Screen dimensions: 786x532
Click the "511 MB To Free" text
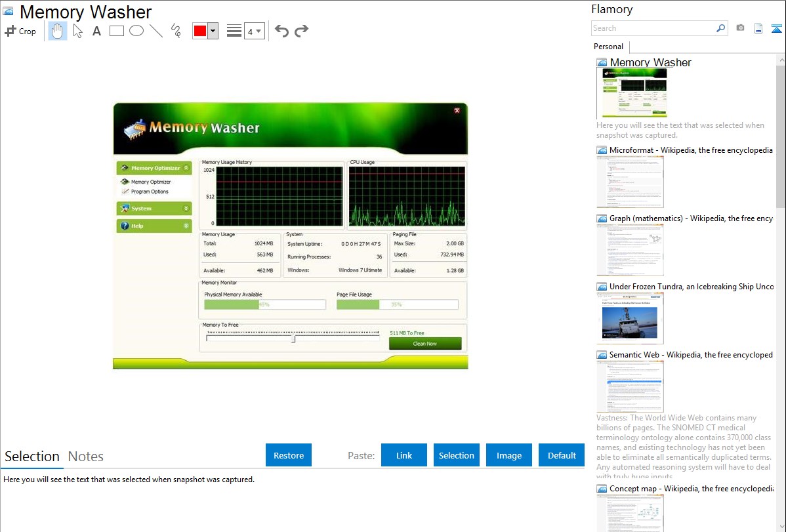(407, 333)
